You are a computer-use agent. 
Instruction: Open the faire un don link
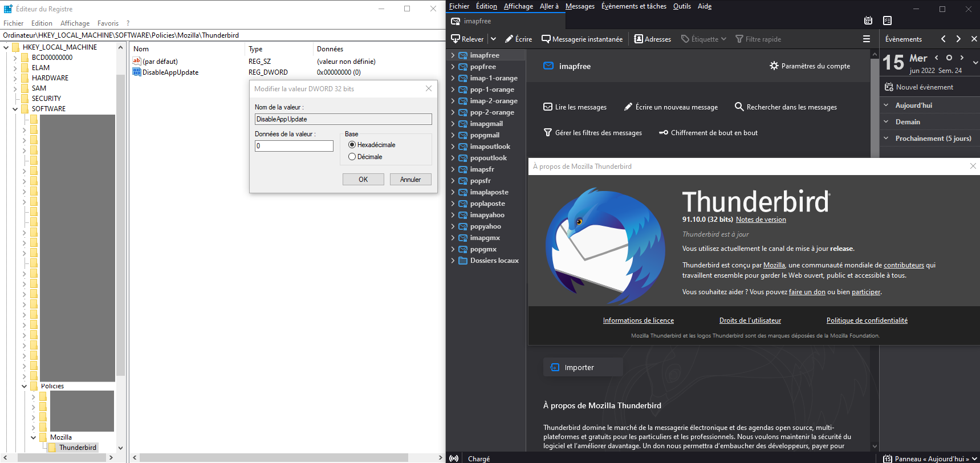tap(807, 292)
